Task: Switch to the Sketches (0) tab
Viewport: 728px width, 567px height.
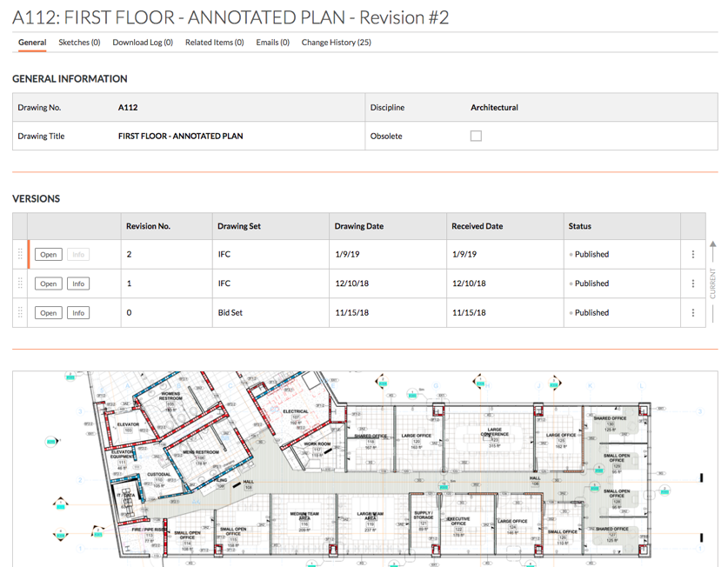Action: tap(79, 42)
